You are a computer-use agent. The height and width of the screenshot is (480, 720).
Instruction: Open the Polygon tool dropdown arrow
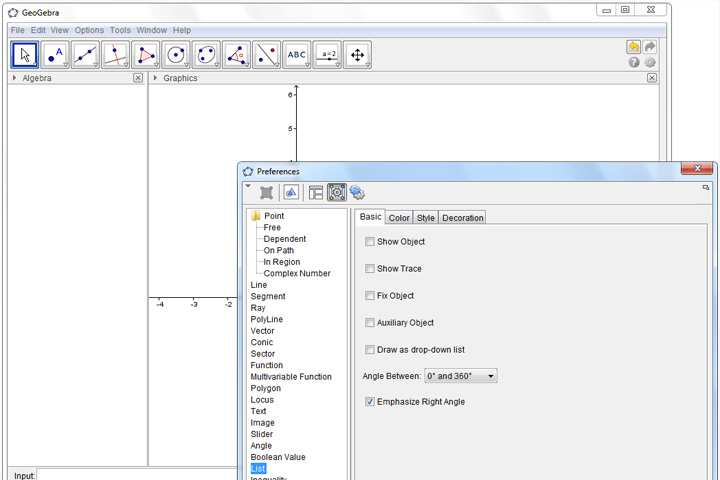[156, 65]
